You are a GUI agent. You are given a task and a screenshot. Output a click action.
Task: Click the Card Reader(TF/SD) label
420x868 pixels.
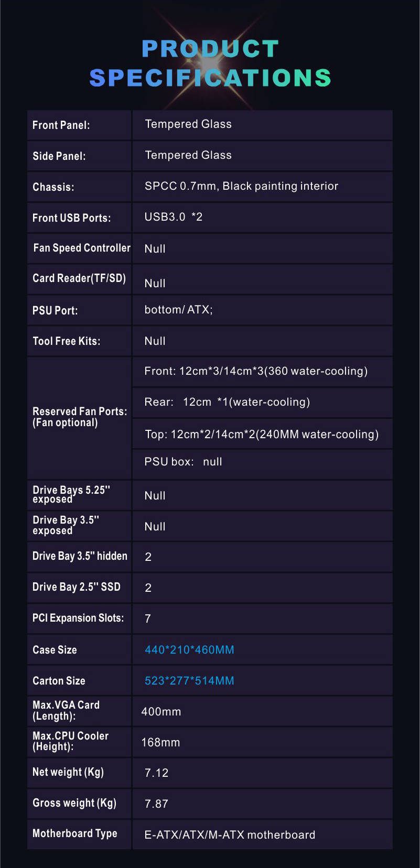click(x=79, y=278)
